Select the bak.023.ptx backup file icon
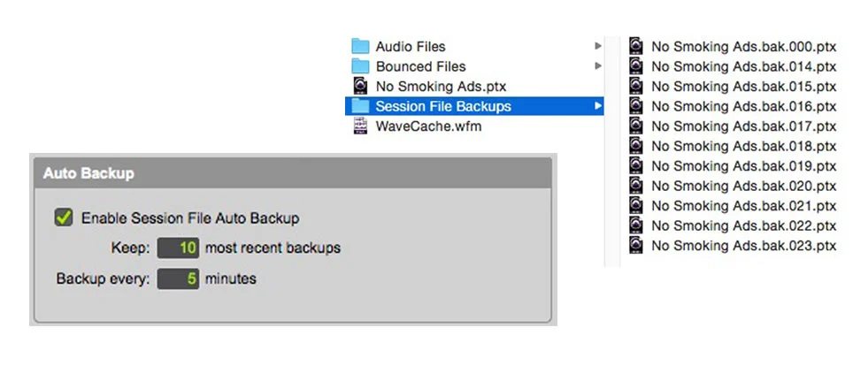This screenshot has width=868, height=381. (x=636, y=246)
